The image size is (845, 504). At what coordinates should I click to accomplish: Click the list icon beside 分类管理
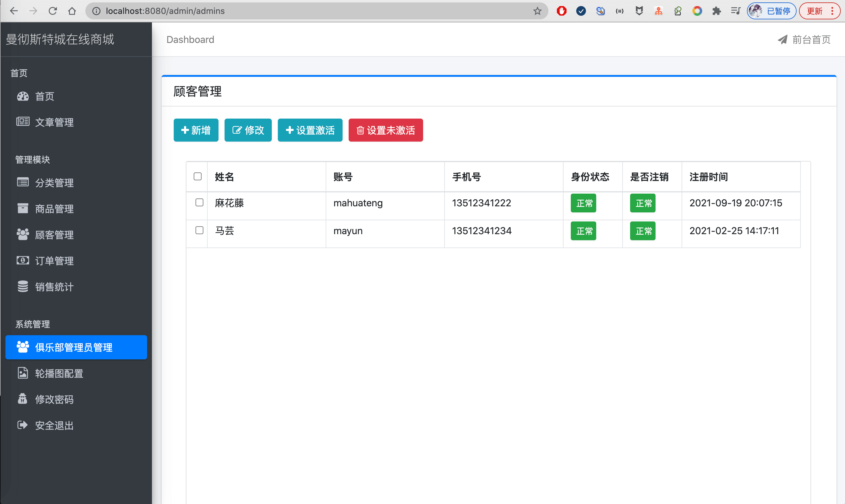point(23,182)
